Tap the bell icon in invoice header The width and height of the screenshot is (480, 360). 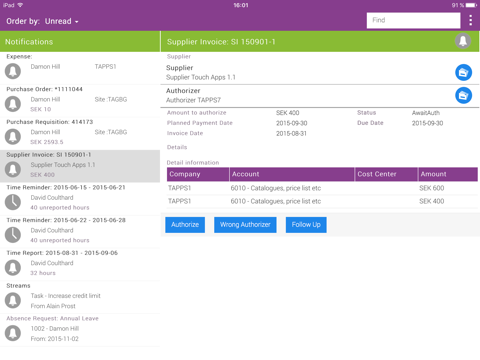[x=463, y=41]
